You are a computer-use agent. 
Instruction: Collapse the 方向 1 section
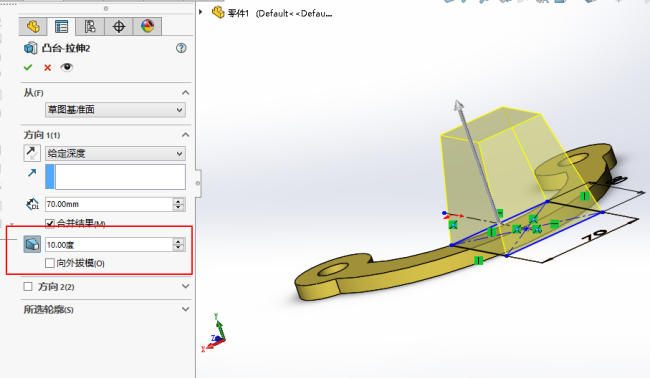click(185, 135)
